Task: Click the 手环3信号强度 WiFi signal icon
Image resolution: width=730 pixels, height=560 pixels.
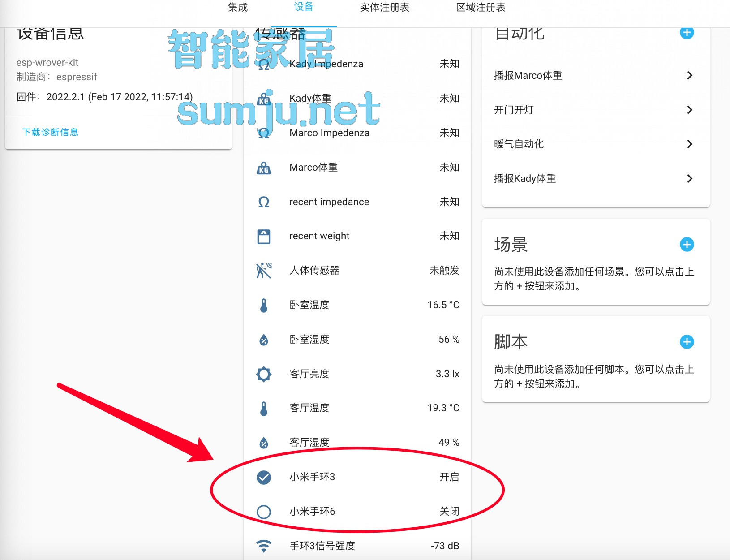Action: 264,546
